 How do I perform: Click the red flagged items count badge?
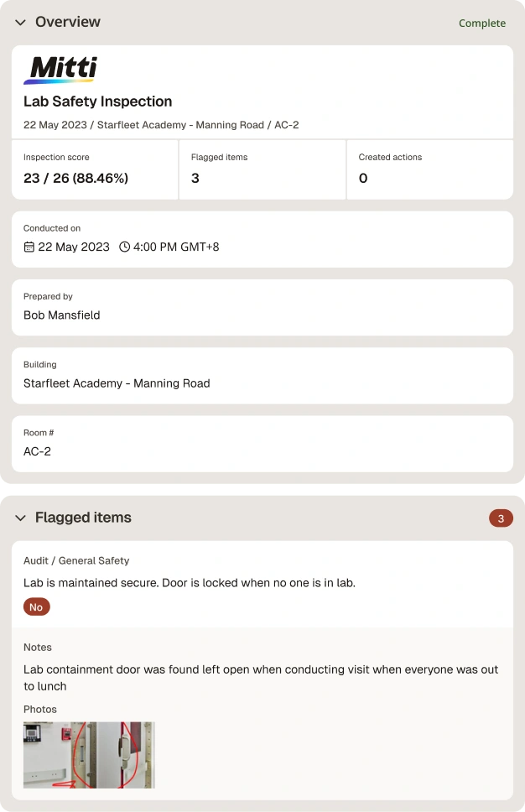[x=501, y=518]
